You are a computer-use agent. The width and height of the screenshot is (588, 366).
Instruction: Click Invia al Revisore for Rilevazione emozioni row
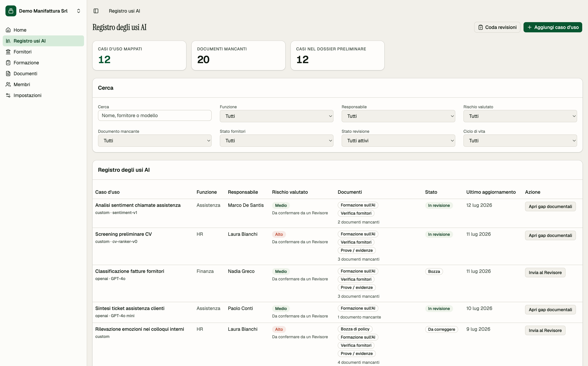[545, 330]
